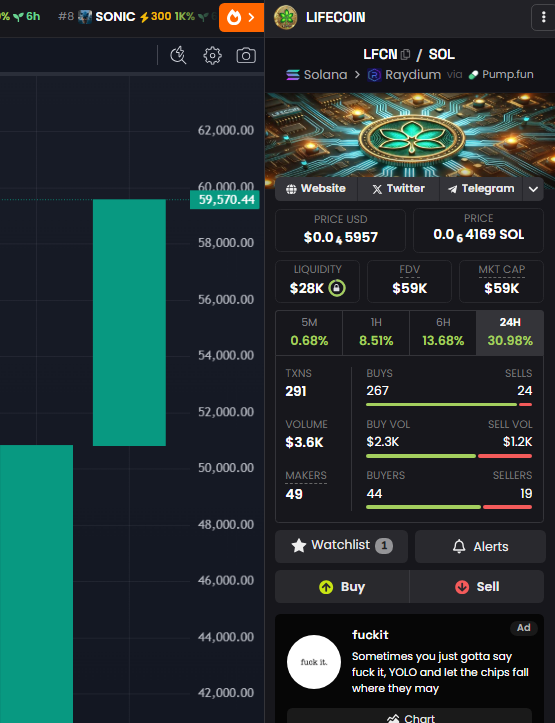Expand more socials chevron
555x723 pixels.
[x=533, y=189]
